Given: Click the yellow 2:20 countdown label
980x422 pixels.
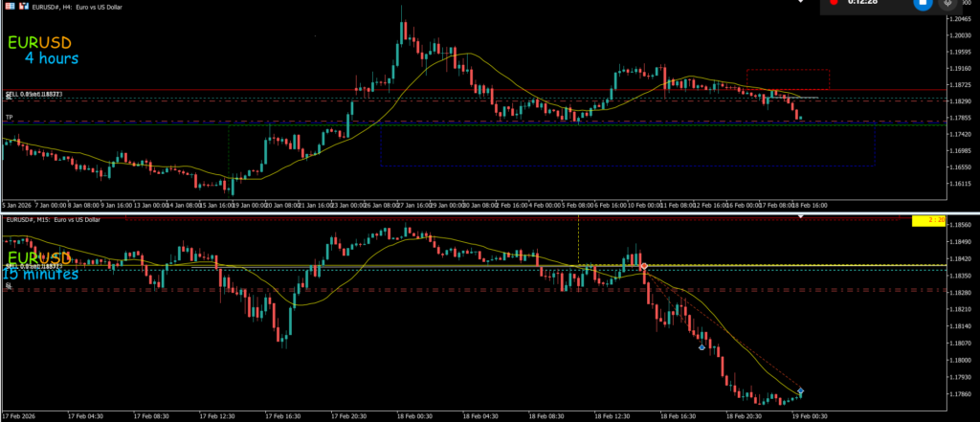Looking at the screenshot, I should coord(928,221).
